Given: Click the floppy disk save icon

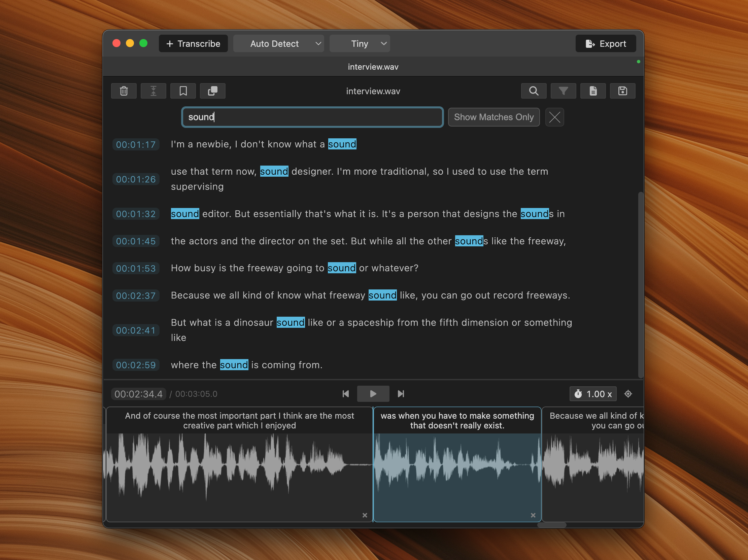Looking at the screenshot, I should pos(622,91).
